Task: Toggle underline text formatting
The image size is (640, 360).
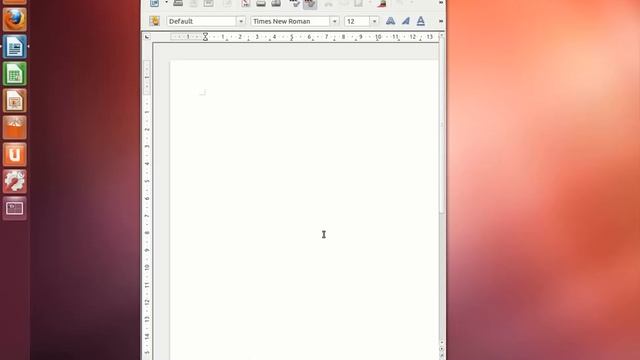Action: click(x=421, y=21)
